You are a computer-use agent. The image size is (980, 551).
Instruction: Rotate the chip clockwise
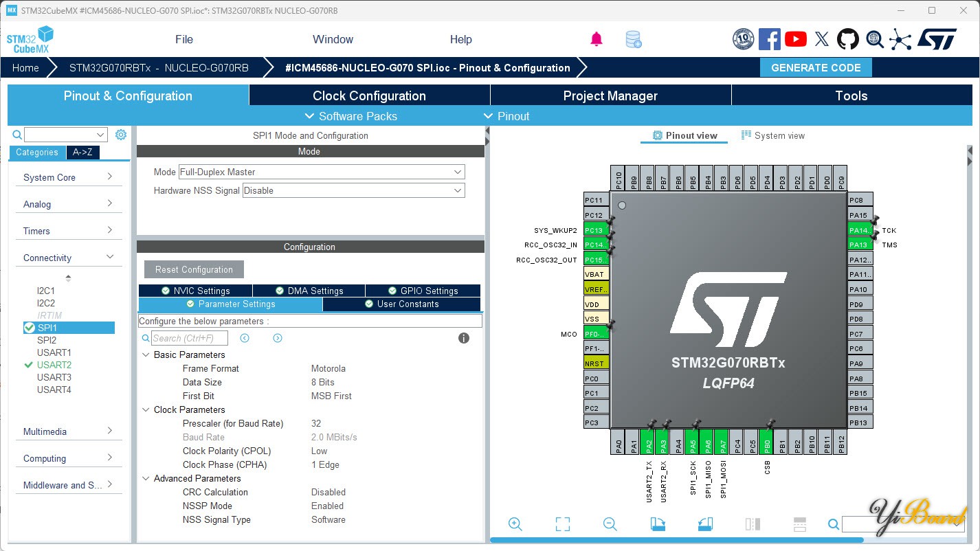point(658,524)
